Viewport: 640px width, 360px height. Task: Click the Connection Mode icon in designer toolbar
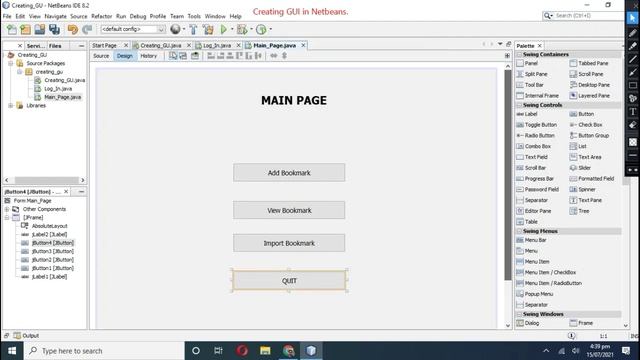coord(183,56)
